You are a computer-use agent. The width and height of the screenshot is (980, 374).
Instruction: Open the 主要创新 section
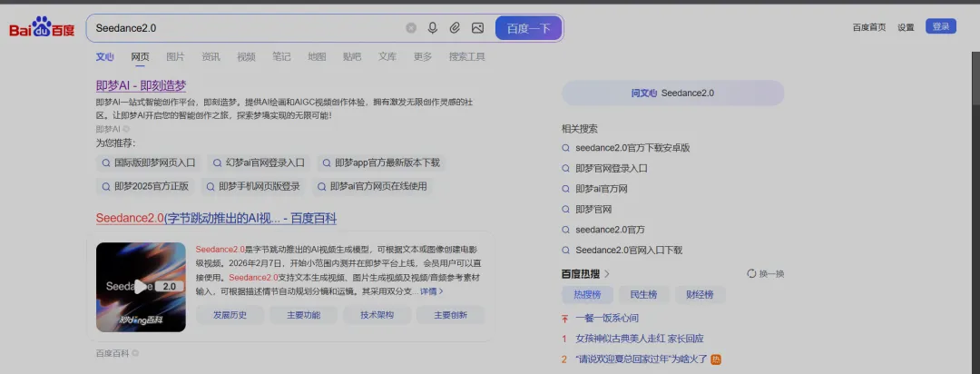coord(451,315)
